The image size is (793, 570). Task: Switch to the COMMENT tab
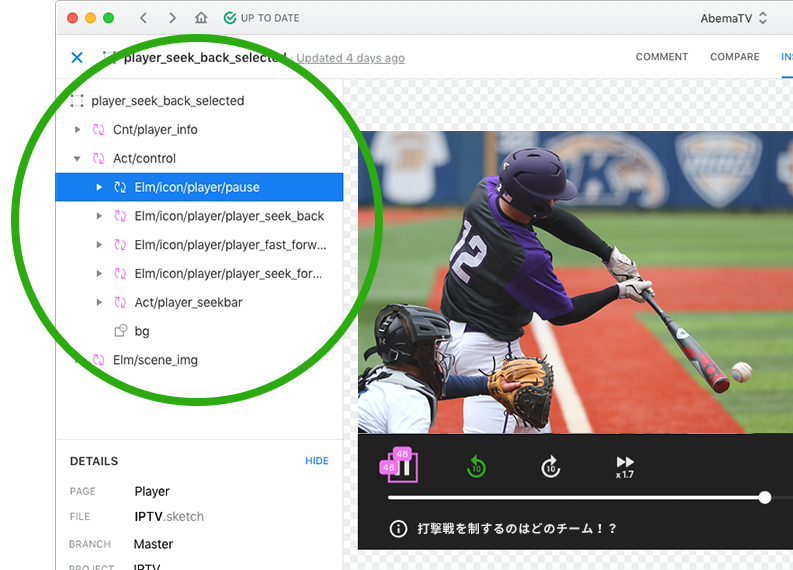coord(662,57)
